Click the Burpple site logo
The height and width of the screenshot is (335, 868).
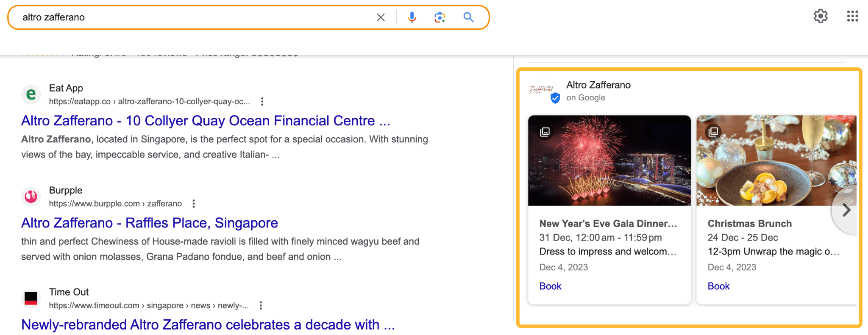tap(31, 196)
